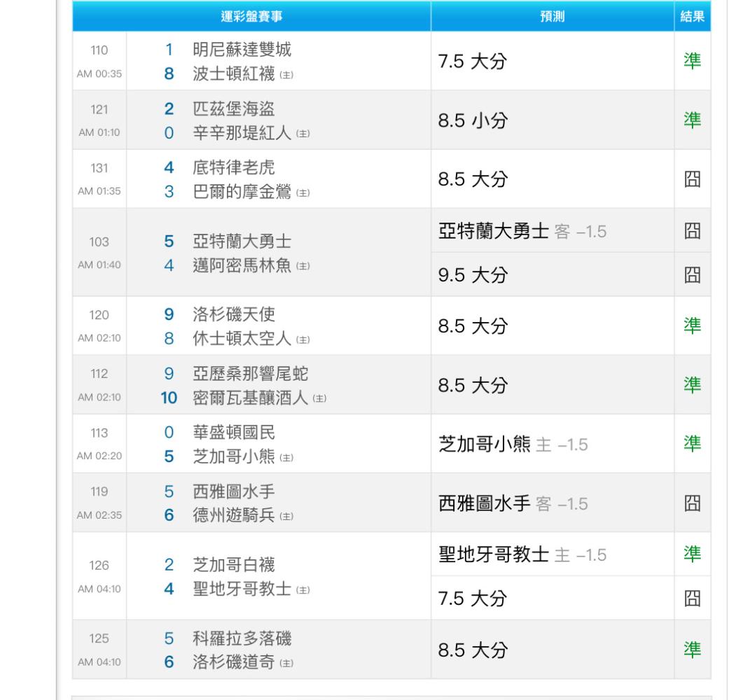Screen dimensions: 736x700
Task: Click the 準 result for game 121
Action: point(693,120)
